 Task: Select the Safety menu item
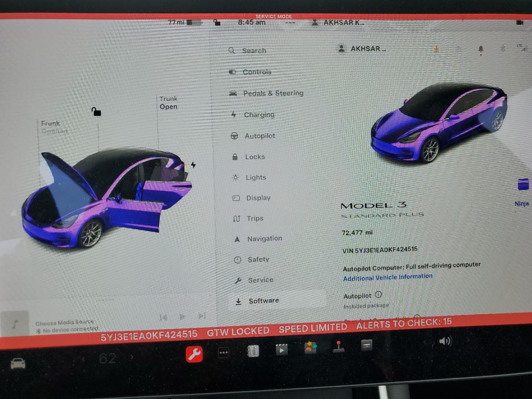tap(251, 259)
